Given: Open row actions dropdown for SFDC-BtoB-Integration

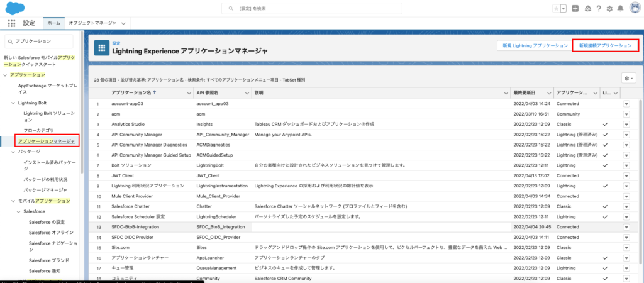Looking at the screenshot, I should coord(626,227).
